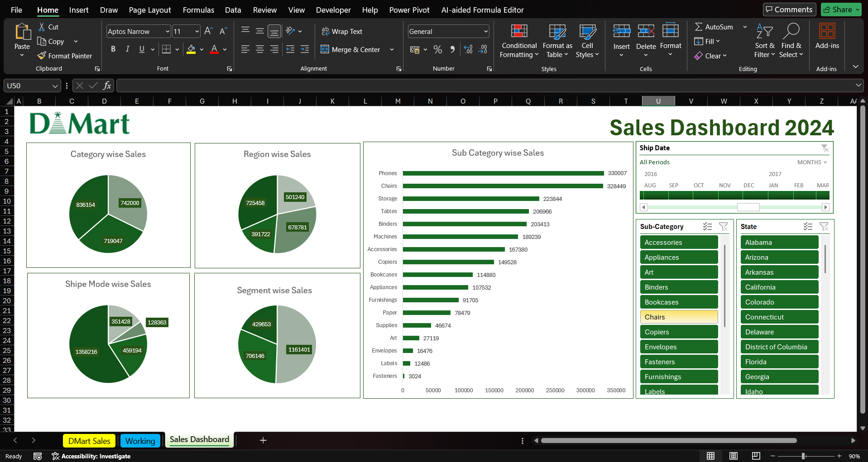Select Chairs in the Sub-Category slicer

[678, 317]
